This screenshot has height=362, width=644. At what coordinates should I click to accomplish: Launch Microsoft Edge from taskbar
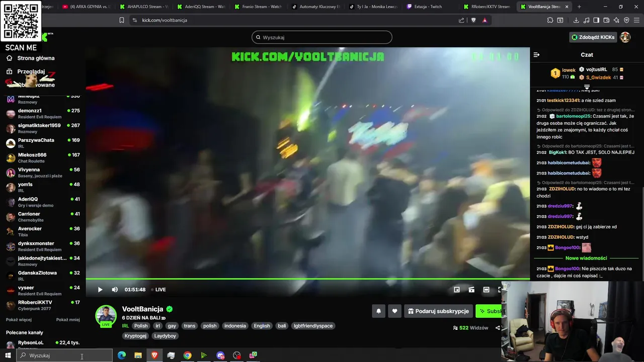(122, 355)
